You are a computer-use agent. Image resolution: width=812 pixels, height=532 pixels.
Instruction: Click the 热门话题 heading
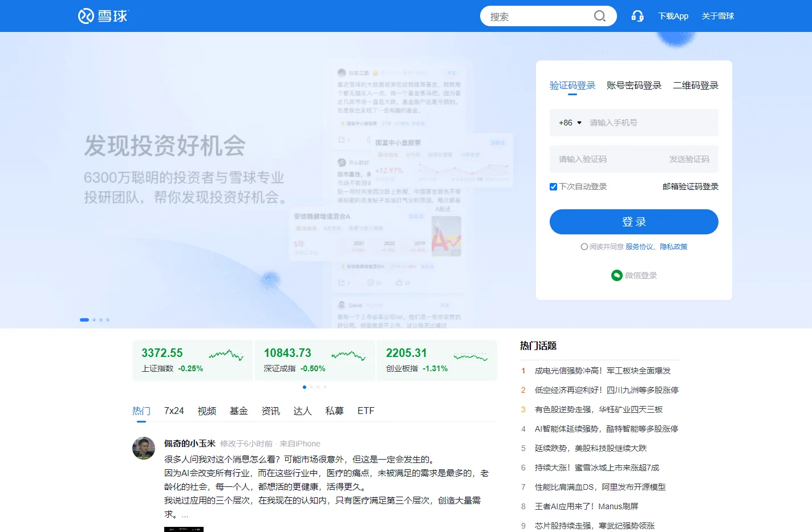(538, 346)
